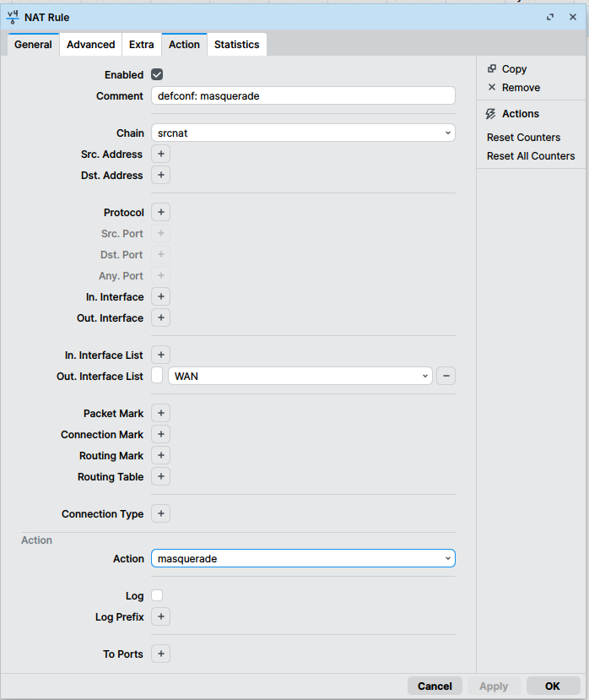Click the plus icon next to Src. Address
The width and height of the screenshot is (589, 700).
tap(160, 155)
